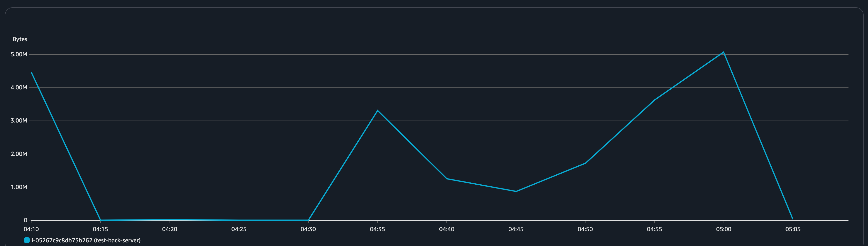Click the 04:40 time axis label
The height and width of the screenshot is (246, 868).
pyautogui.click(x=447, y=229)
